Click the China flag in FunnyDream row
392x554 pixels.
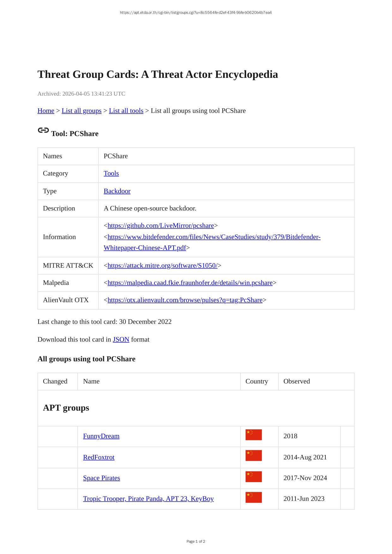click(x=253, y=435)
